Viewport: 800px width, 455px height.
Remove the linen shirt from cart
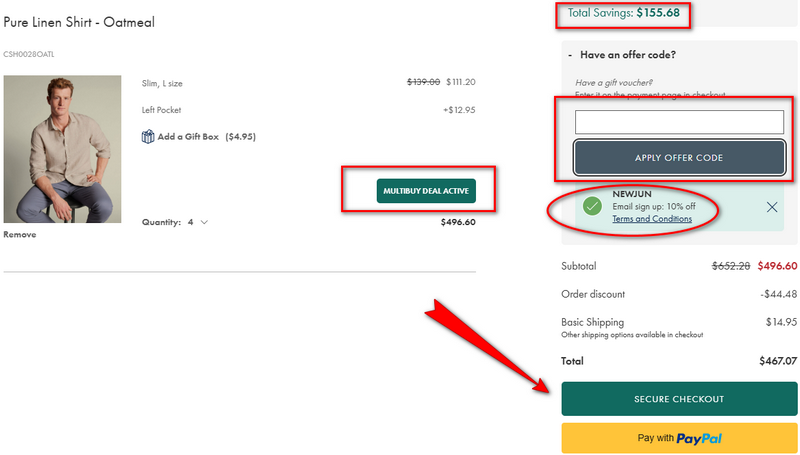[x=20, y=235]
